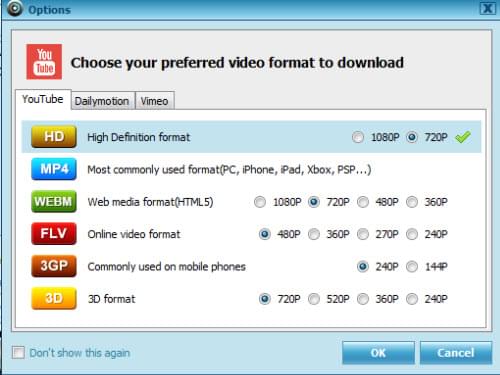Choose 720P for Web media format
The width and height of the screenshot is (500, 375).
[x=314, y=202]
